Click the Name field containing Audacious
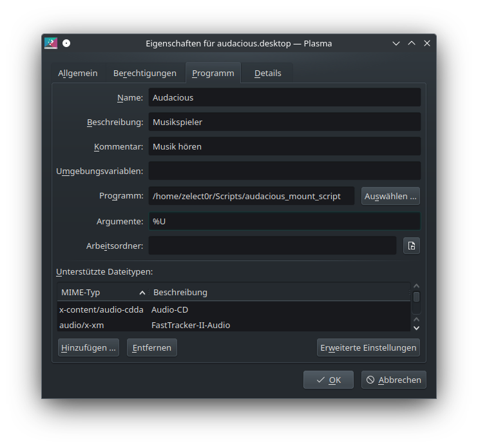The image size is (478, 448). [285, 97]
